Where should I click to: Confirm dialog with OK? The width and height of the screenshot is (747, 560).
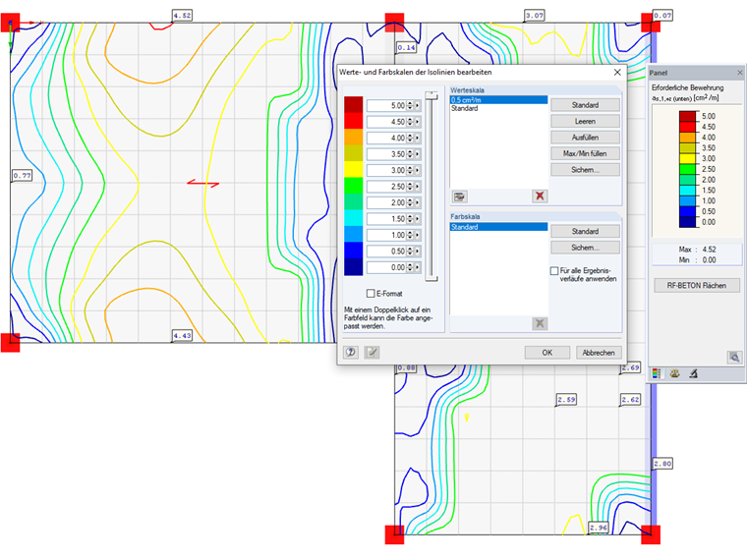coord(546,353)
